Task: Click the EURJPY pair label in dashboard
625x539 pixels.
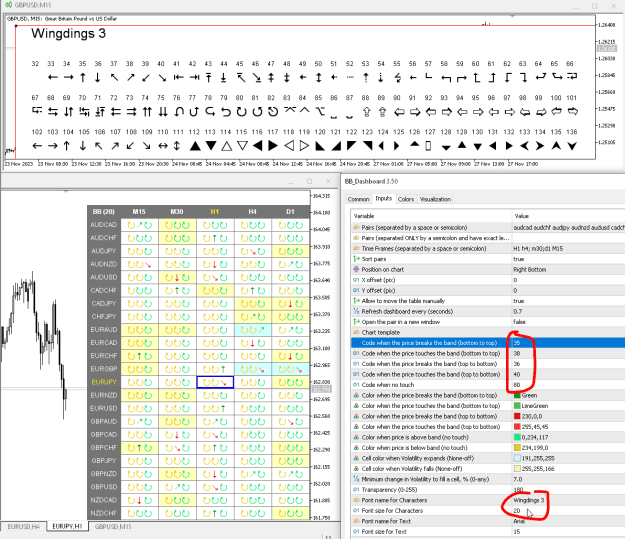Action: (x=104, y=382)
